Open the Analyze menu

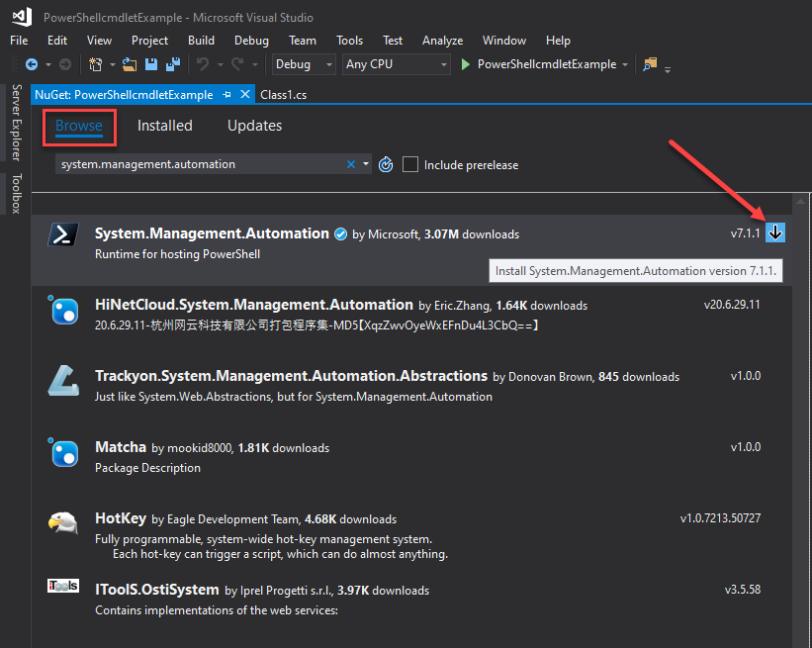pyautogui.click(x=442, y=41)
